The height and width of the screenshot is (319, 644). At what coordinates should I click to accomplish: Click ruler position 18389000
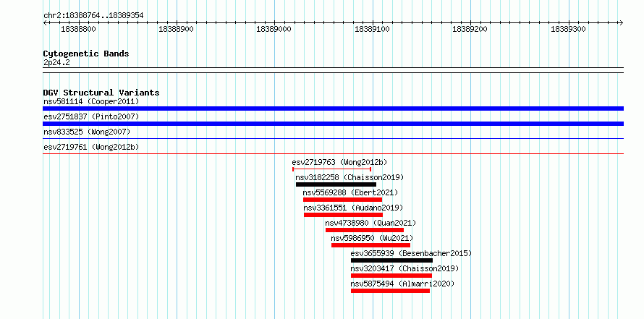point(274,29)
